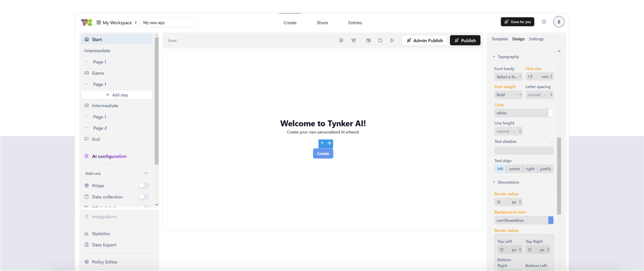644x271 pixels.
Task: Click the app name input field
Action: [x=169, y=23]
